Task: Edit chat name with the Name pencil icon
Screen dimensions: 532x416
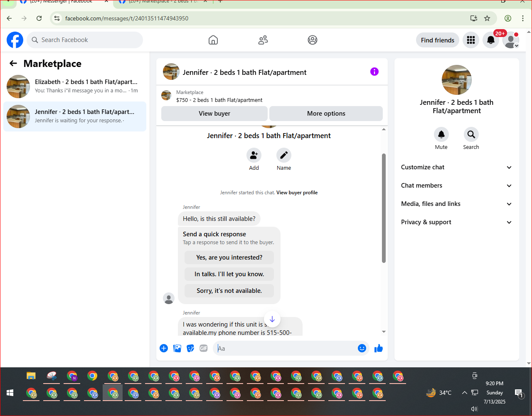Action: [x=284, y=155]
